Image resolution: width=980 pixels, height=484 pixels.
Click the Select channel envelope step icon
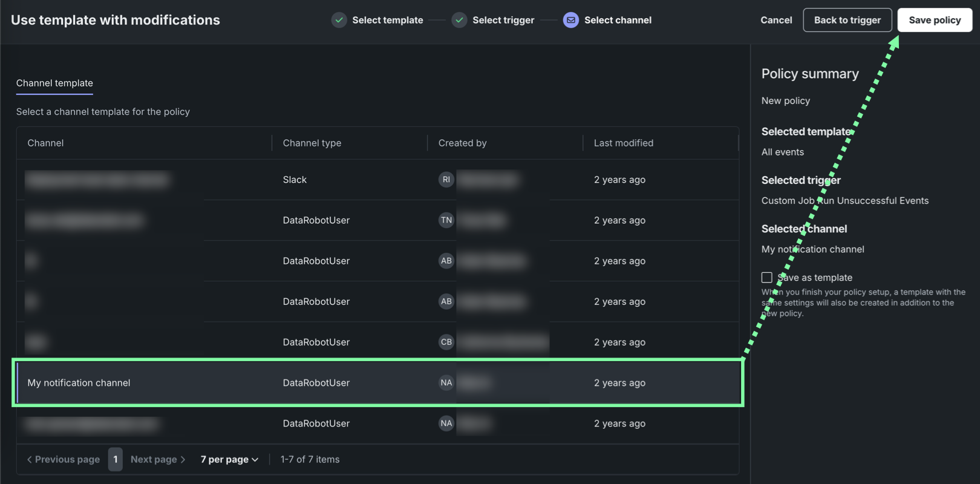tap(570, 20)
